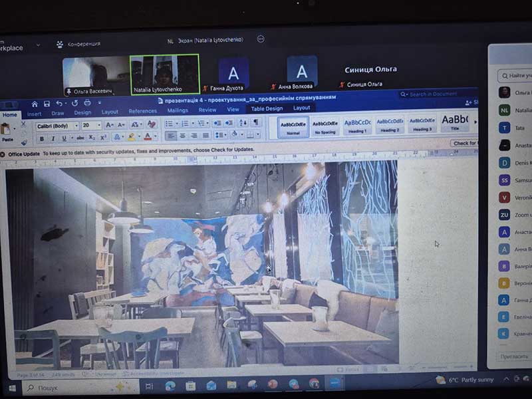Viewport: 532px width, 399px height.
Task: Click the Print icon in the quick toolbar
Action: click(87, 103)
